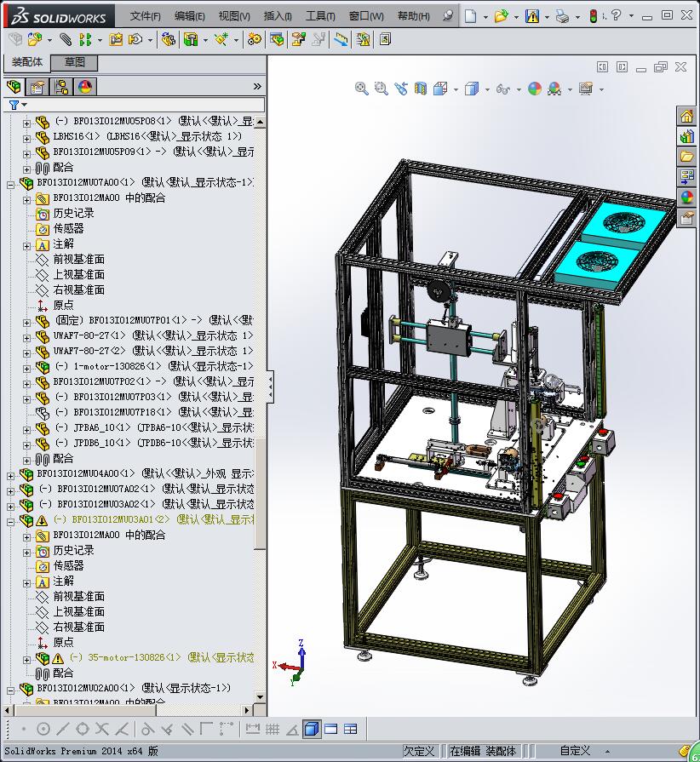Click the Open file folder icon

pyautogui.click(x=501, y=16)
